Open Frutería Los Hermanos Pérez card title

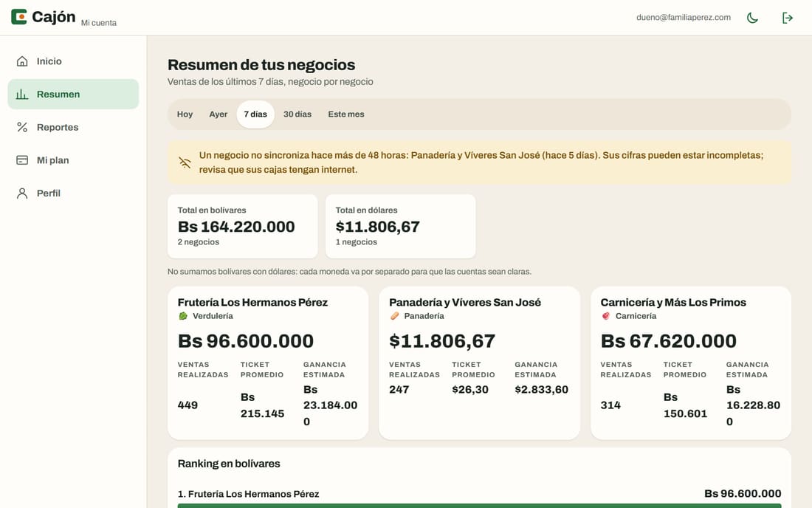click(x=252, y=303)
